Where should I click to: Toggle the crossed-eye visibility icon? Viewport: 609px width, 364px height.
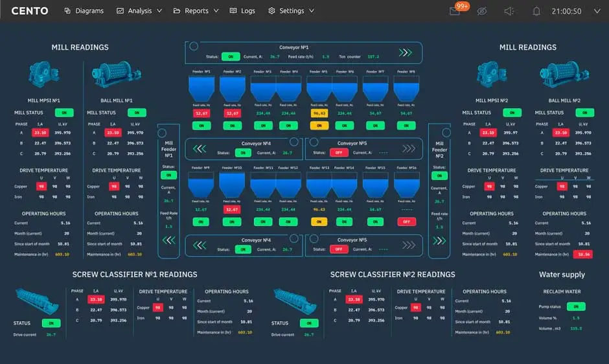pyautogui.click(x=482, y=11)
